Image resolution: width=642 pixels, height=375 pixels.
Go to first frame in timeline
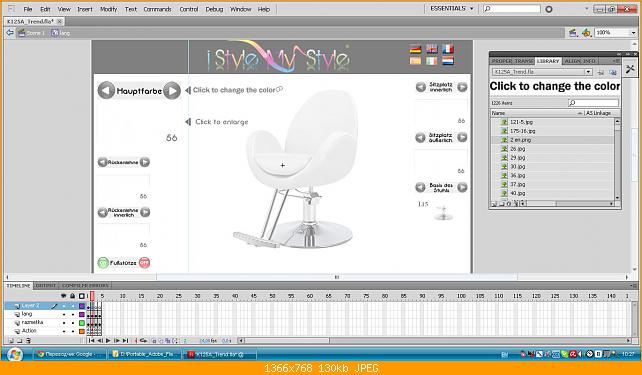pos(91,340)
